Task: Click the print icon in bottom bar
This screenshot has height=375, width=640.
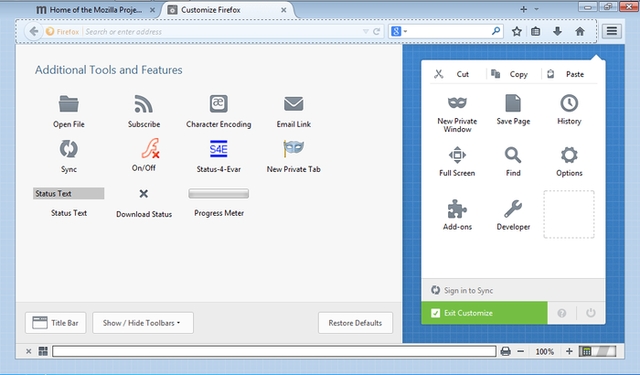Action: [x=505, y=351]
